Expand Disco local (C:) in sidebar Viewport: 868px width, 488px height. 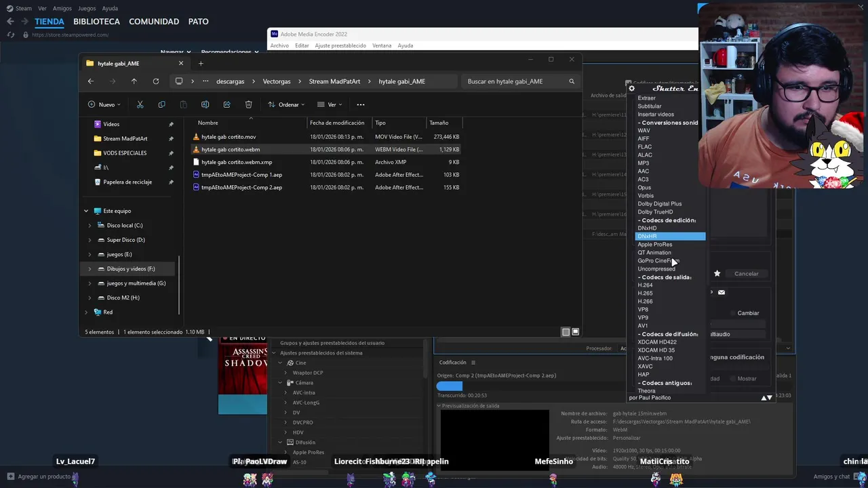tap(90, 225)
